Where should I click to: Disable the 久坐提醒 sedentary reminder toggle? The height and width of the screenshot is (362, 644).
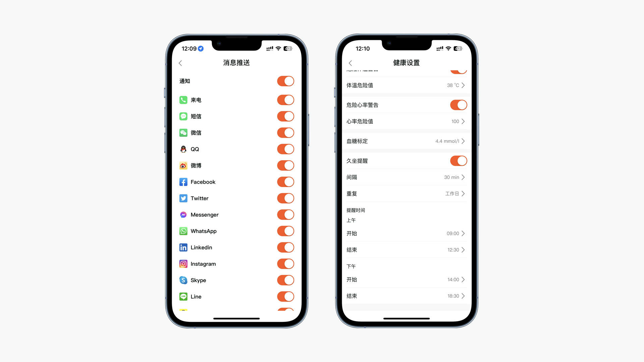458,161
